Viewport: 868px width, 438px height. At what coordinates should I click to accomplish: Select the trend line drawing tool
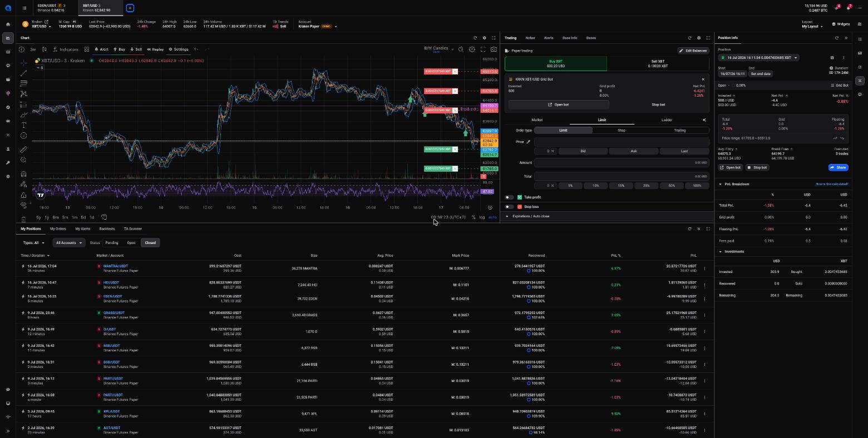pyautogui.click(x=23, y=73)
